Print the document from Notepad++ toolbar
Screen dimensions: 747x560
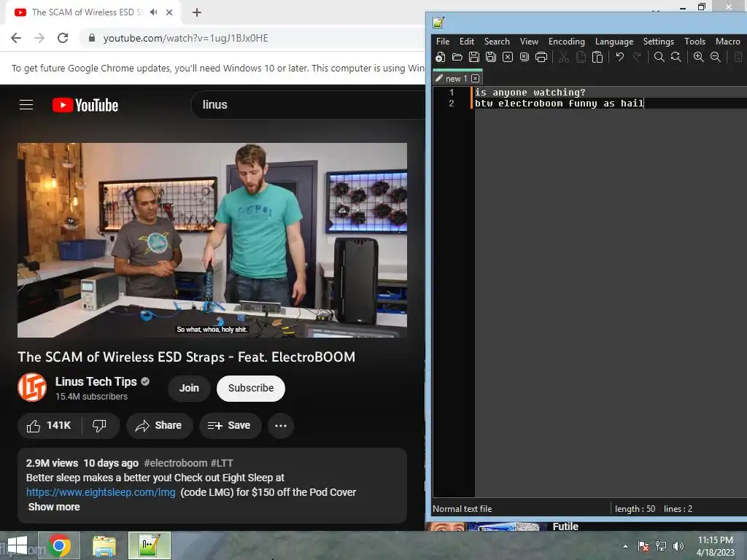coord(541,57)
